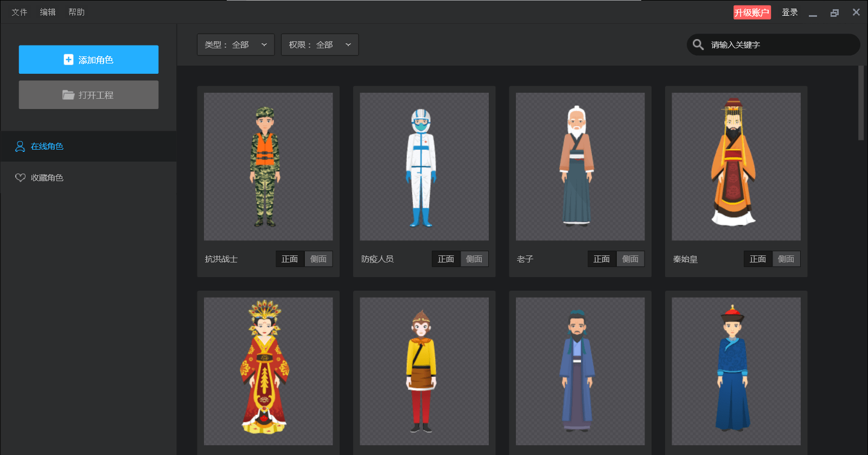Click the vertical scrollbar of character list
Image resolution: width=868 pixels, height=455 pixels.
click(x=861, y=103)
